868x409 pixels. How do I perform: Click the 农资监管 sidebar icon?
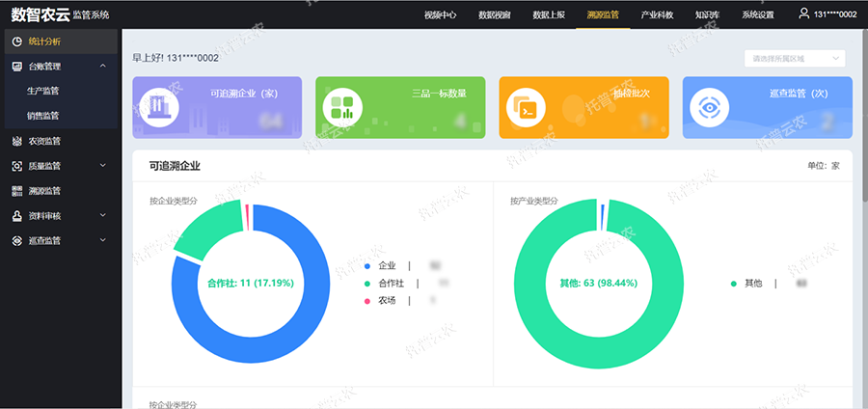tap(17, 141)
